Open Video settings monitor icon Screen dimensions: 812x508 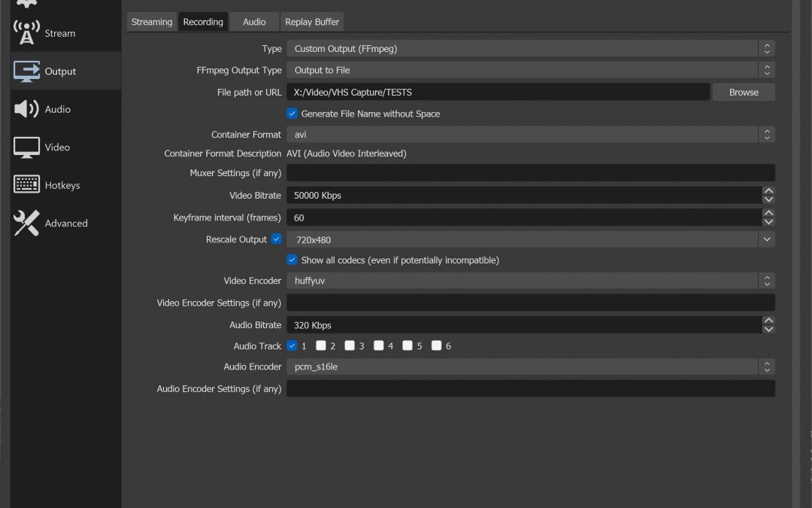[27, 148]
